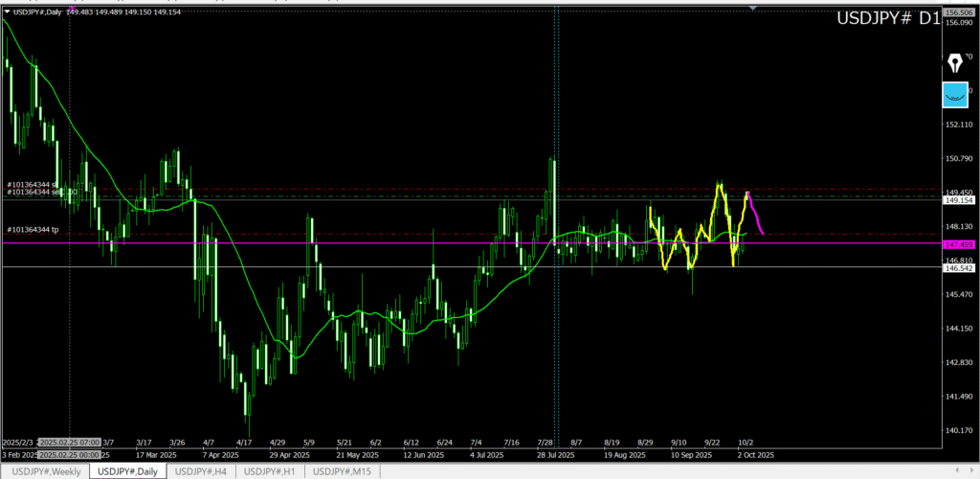Open the USDJPY#,H4 chart tab
The image size is (980, 479).
(199, 471)
